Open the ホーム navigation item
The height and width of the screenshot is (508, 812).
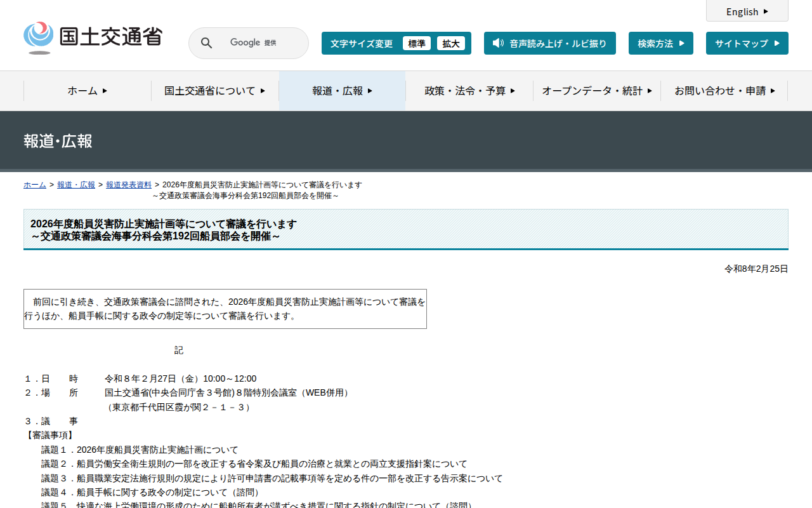(x=82, y=91)
